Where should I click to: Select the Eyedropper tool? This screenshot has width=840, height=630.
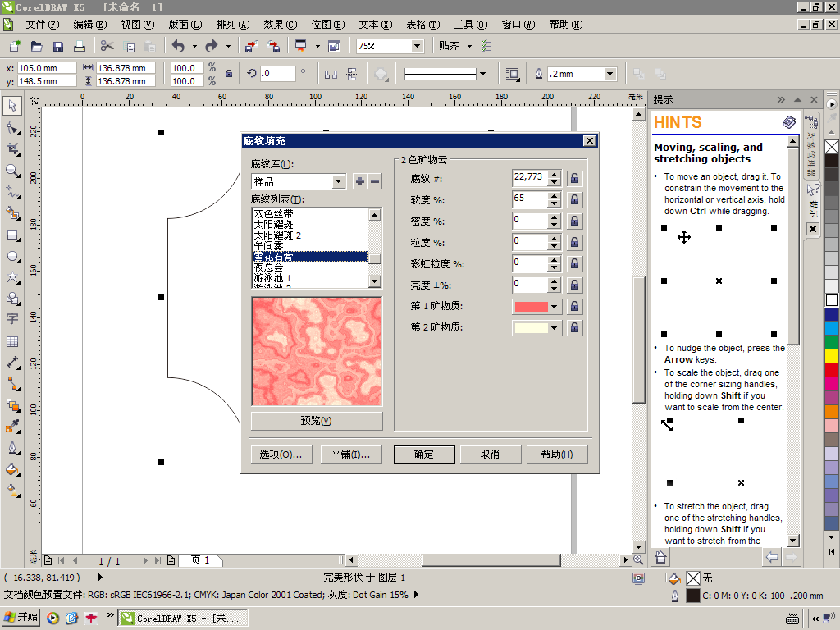click(x=12, y=427)
